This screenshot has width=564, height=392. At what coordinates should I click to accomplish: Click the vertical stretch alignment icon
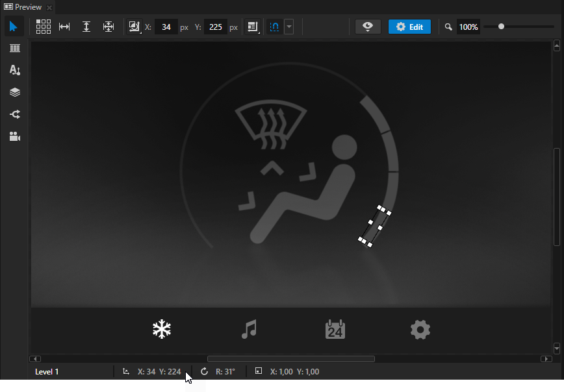click(x=86, y=27)
